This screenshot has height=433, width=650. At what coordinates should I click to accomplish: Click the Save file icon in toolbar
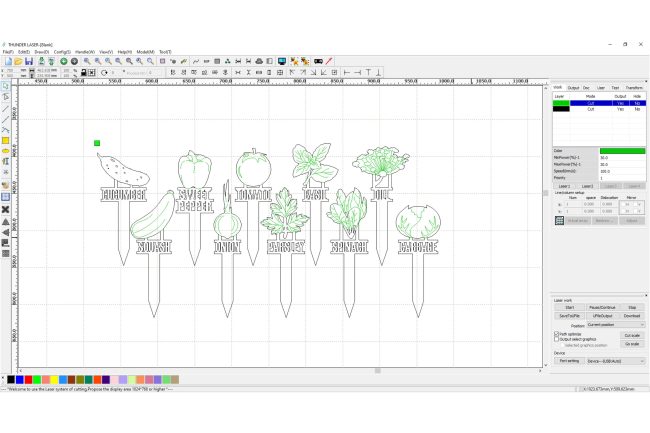point(29,61)
